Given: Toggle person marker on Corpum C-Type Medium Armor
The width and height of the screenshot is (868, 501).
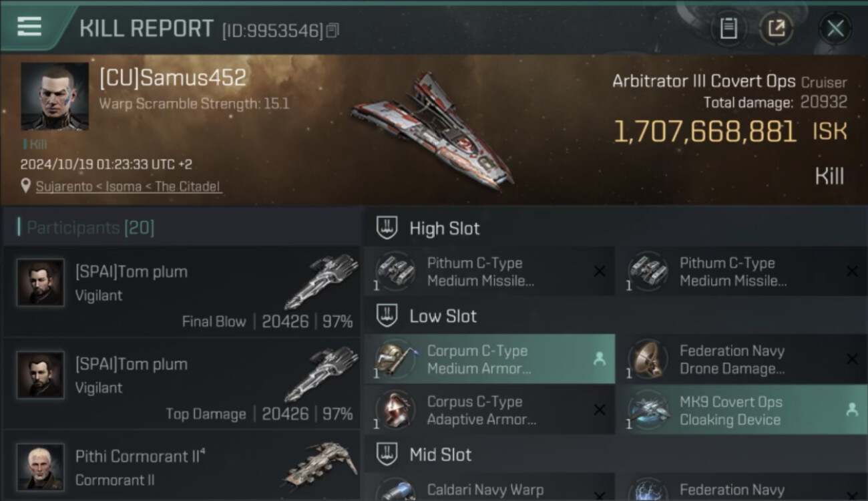Looking at the screenshot, I should point(600,359).
